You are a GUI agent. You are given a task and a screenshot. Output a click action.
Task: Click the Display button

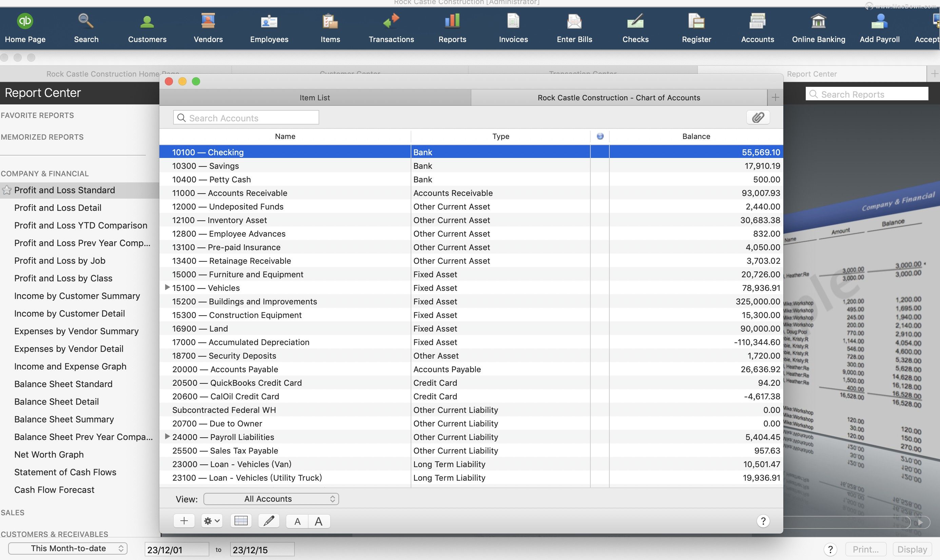912,549
